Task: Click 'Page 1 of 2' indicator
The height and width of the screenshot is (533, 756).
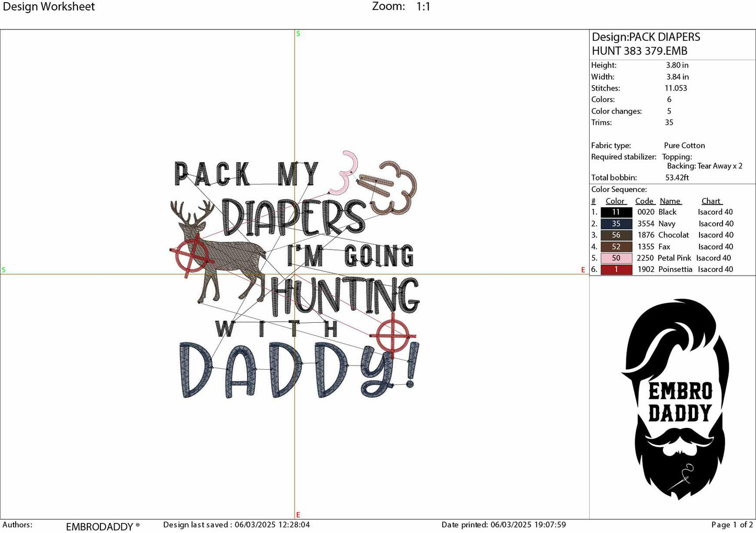Action: coord(732,525)
